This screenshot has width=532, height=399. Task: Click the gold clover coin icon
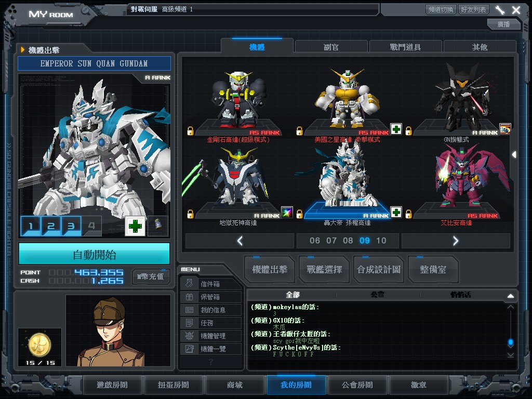(39, 343)
